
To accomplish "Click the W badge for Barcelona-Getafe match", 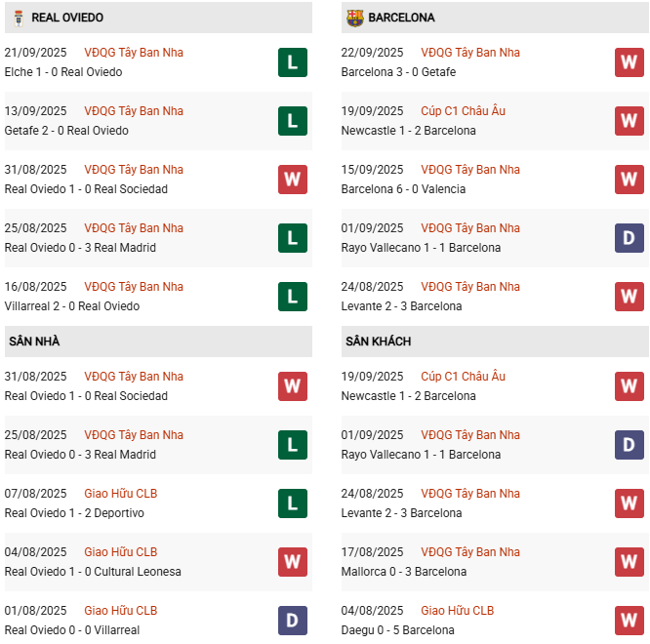I will click(x=629, y=62).
